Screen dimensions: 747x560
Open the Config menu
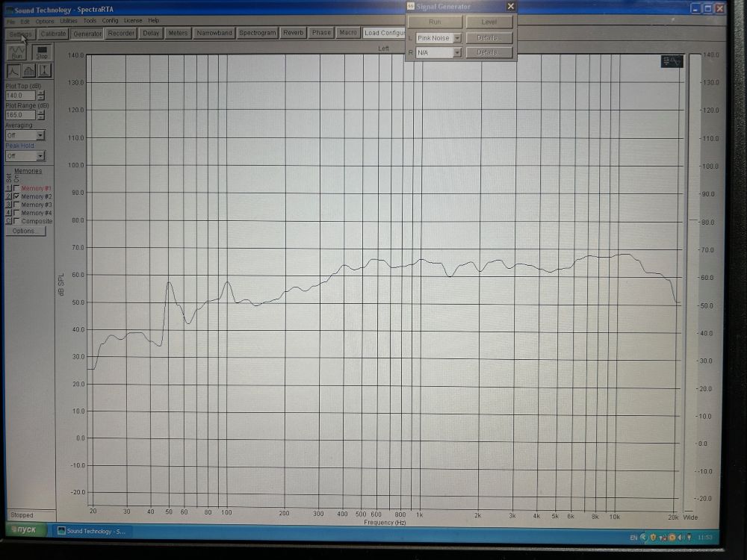click(x=110, y=21)
